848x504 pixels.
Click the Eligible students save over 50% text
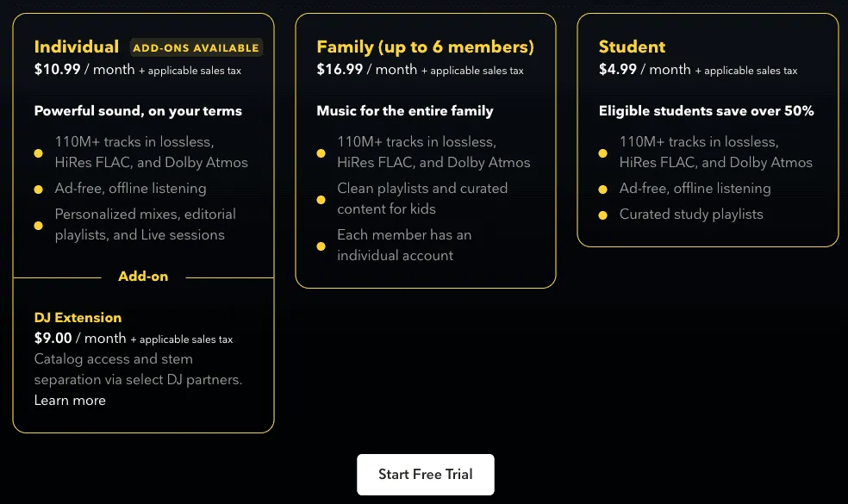[x=708, y=110]
